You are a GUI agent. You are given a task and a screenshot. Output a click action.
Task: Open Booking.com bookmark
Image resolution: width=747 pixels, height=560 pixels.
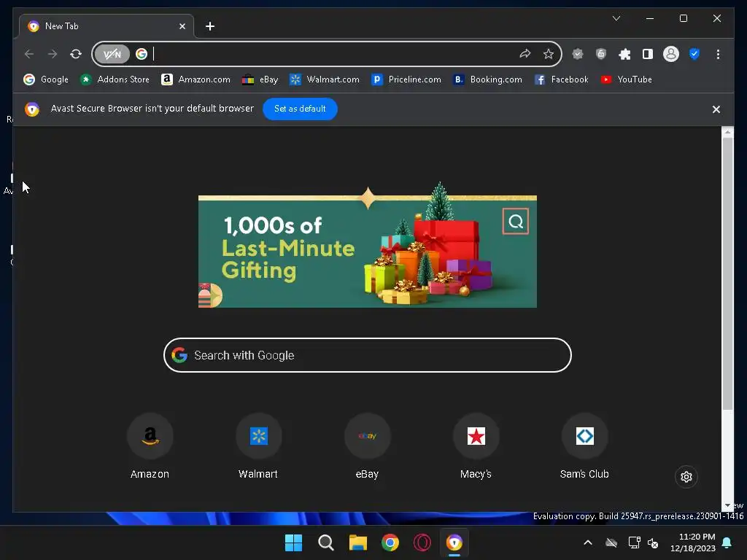click(x=488, y=79)
